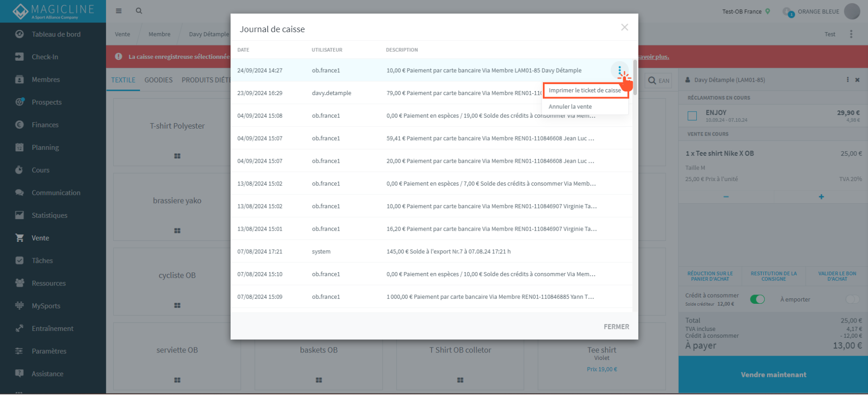Select the 16,20 € Virginie Ta… journal entry
The image size is (868, 398).
click(x=431, y=228)
